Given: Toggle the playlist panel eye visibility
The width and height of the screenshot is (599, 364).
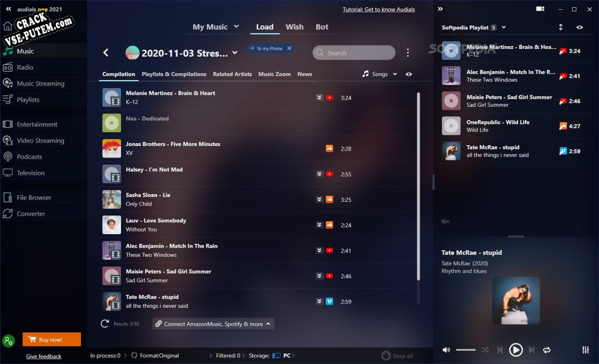Looking at the screenshot, I should click(579, 27).
